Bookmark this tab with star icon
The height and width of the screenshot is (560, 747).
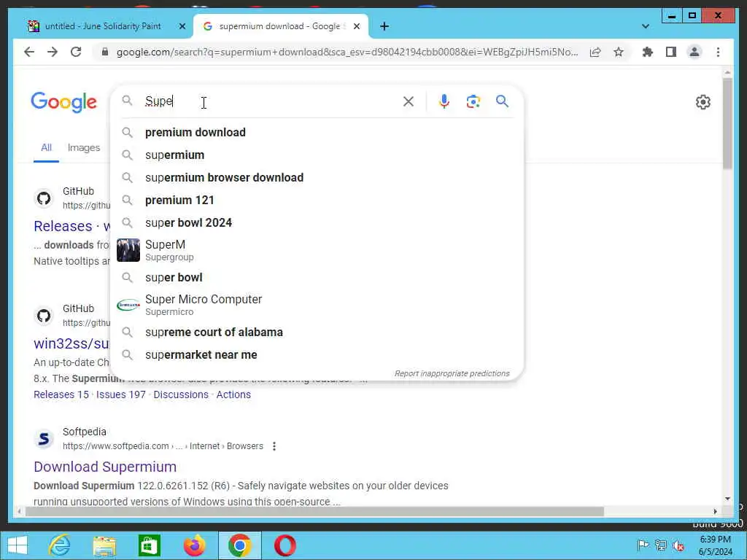(x=619, y=52)
